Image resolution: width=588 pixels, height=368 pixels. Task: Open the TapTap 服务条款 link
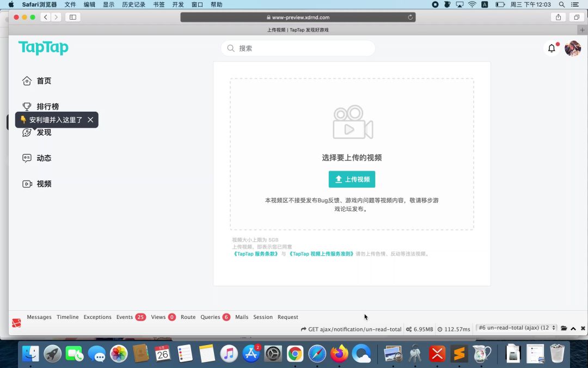[255, 254]
